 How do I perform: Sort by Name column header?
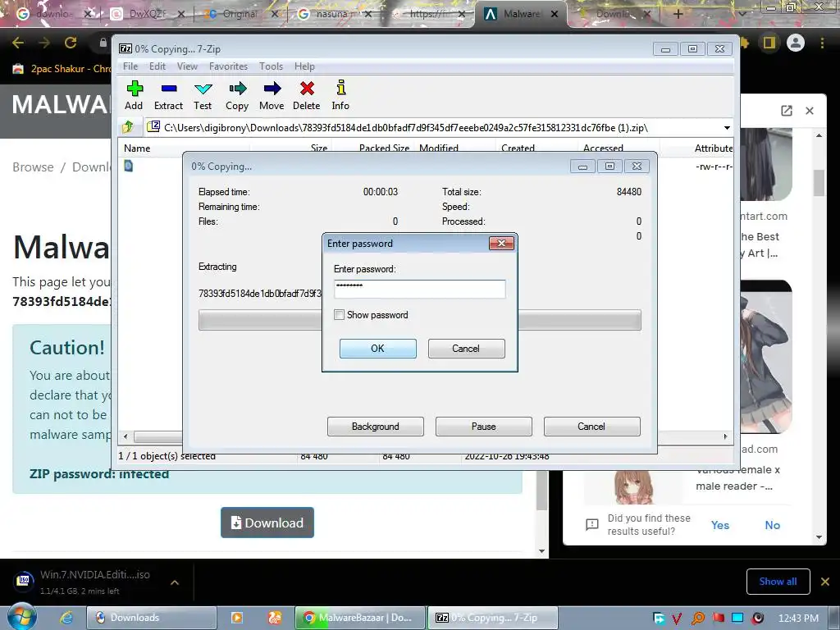184,148
